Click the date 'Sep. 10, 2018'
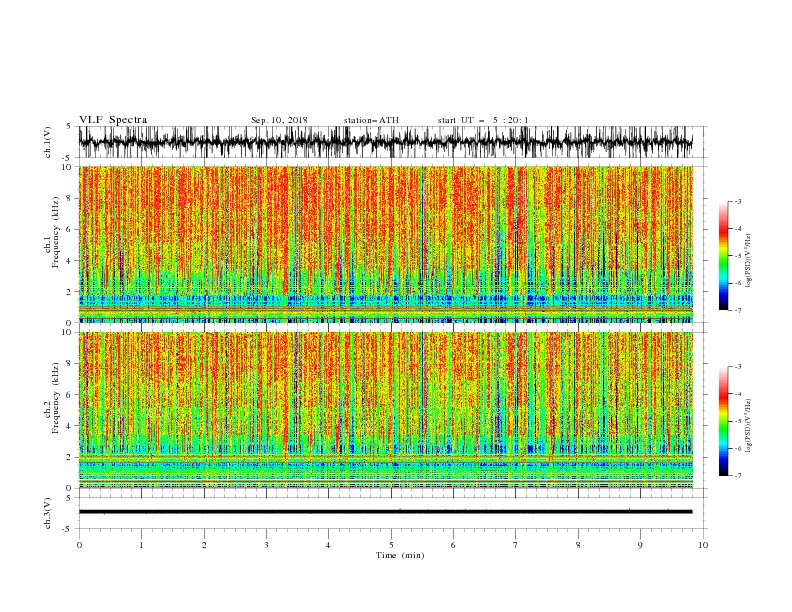 279,120
